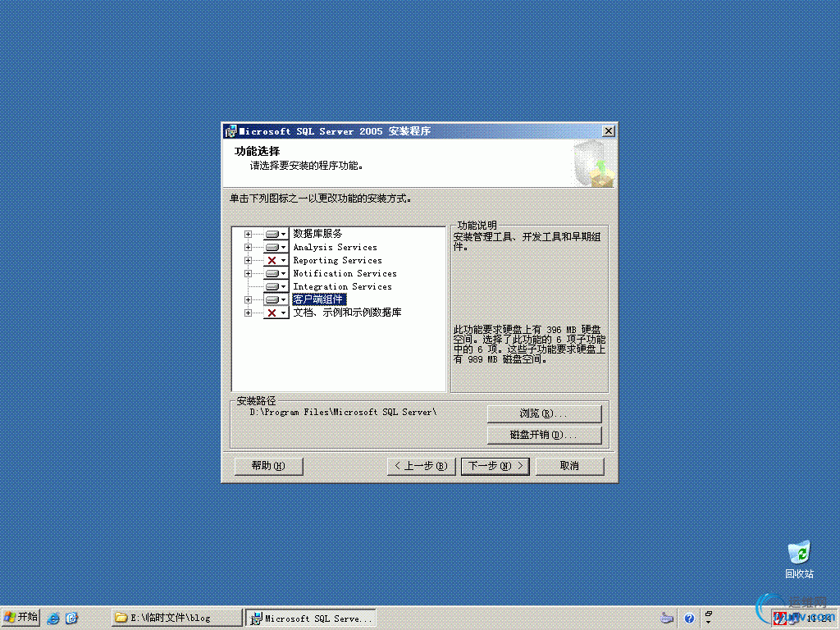Expand the 数据库服务 tree node

tap(248, 234)
